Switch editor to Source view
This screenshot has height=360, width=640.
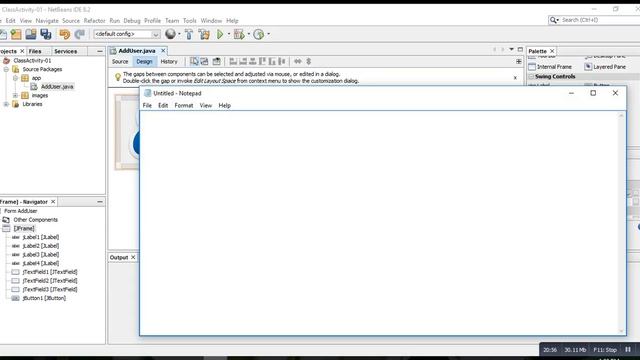(x=120, y=62)
